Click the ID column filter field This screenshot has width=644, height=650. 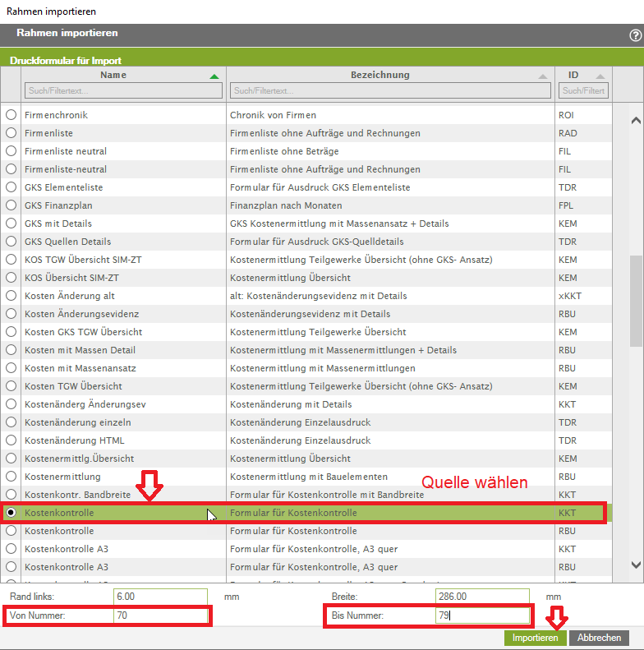click(583, 90)
